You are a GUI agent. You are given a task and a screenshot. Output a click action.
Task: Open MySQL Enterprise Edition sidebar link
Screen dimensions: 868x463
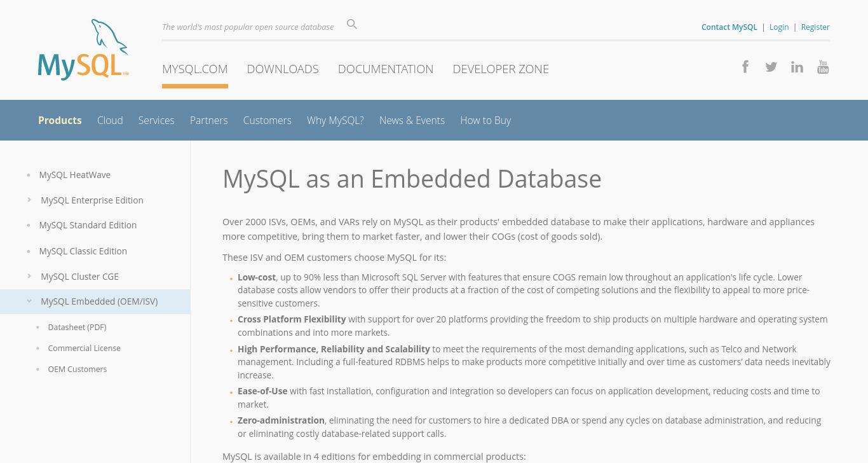[x=92, y=200]
